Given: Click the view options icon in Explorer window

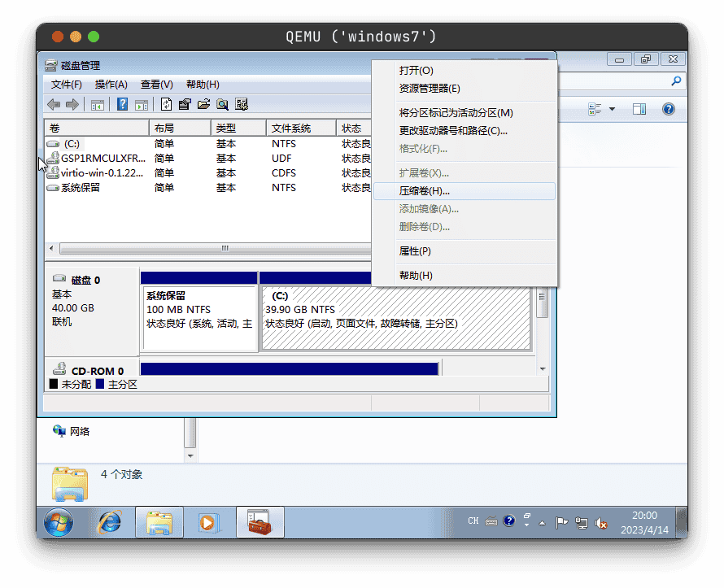Looking at the screenshot, I should click(595, 109).
